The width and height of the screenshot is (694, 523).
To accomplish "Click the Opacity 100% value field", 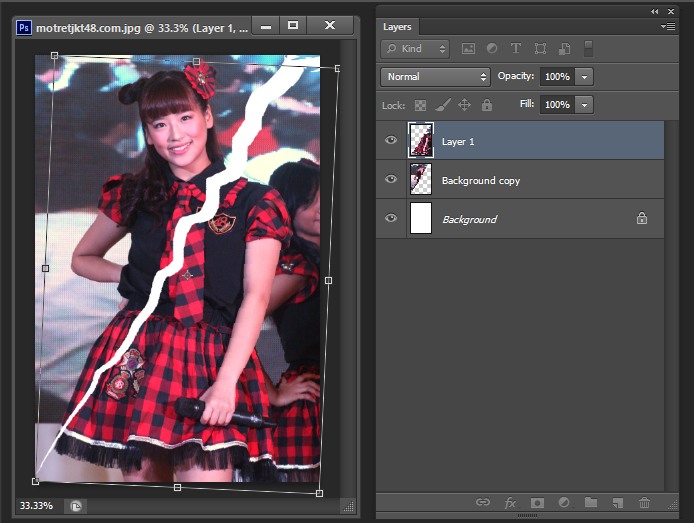I will click(557, 77).
